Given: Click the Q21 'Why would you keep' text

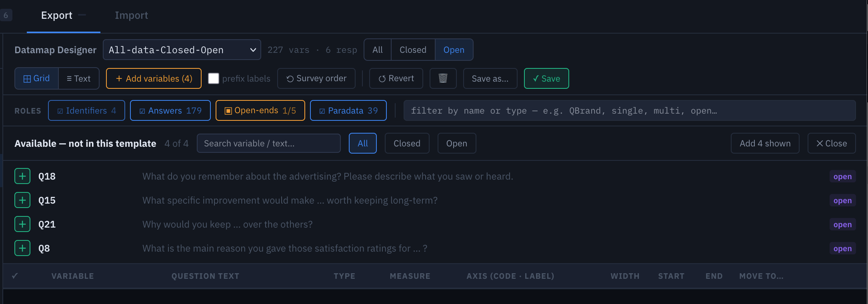Looking at the screenshot, I should point(227,224).
